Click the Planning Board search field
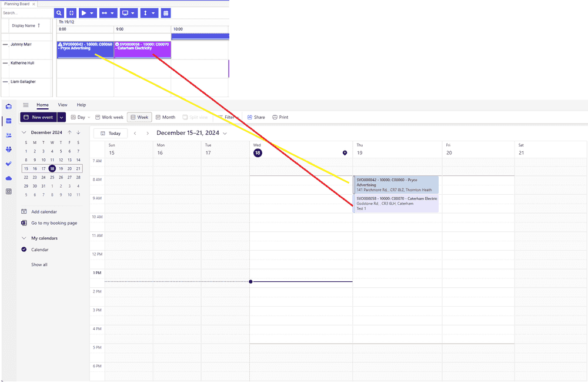 [28, 13]
